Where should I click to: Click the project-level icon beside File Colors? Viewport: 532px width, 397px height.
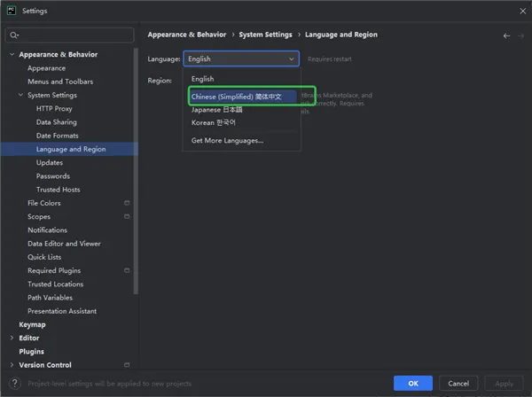(127, 203)
